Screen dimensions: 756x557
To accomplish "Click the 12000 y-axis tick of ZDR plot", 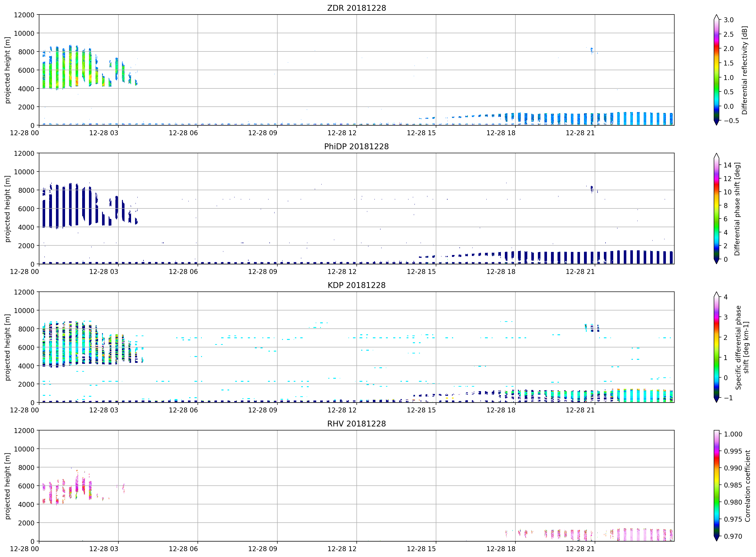I will [x=24, y=15].
